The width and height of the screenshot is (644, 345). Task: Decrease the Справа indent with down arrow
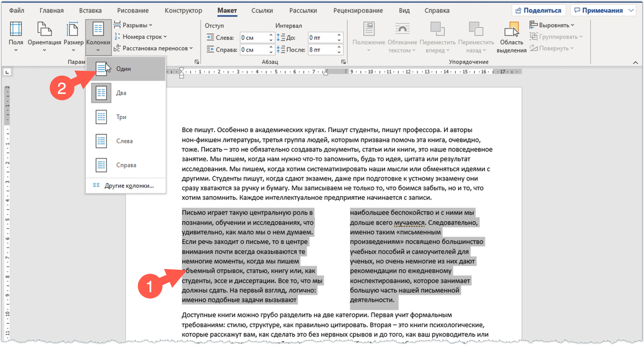[272, 53]
